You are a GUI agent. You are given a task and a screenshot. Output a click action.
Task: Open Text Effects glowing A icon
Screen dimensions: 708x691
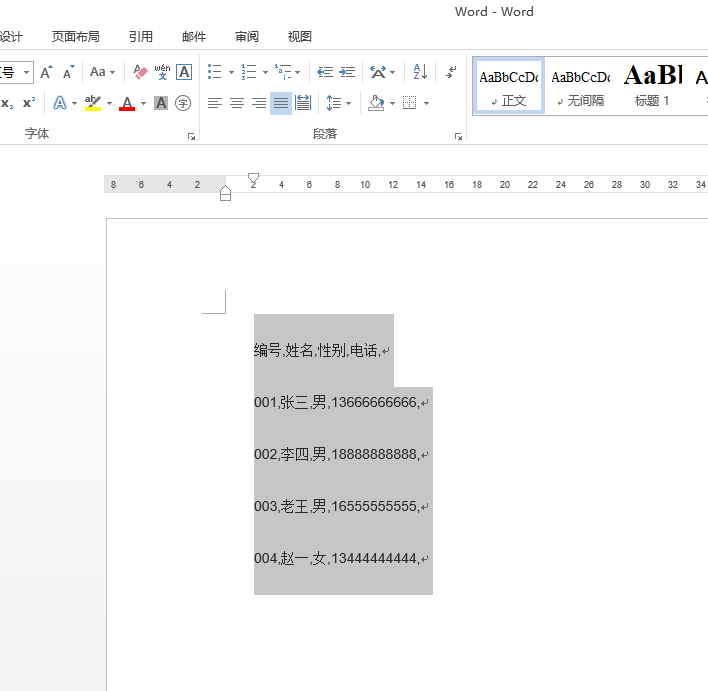(60, 103)
